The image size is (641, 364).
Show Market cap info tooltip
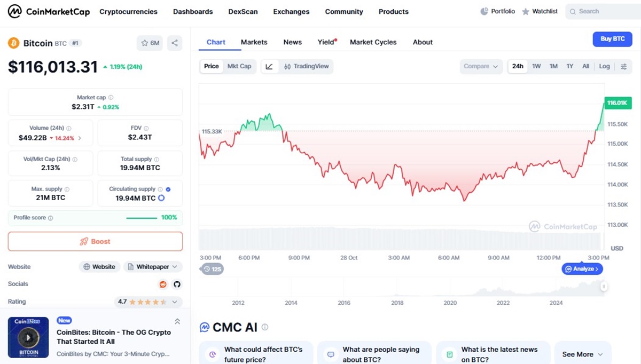click(x=111, y=98)
